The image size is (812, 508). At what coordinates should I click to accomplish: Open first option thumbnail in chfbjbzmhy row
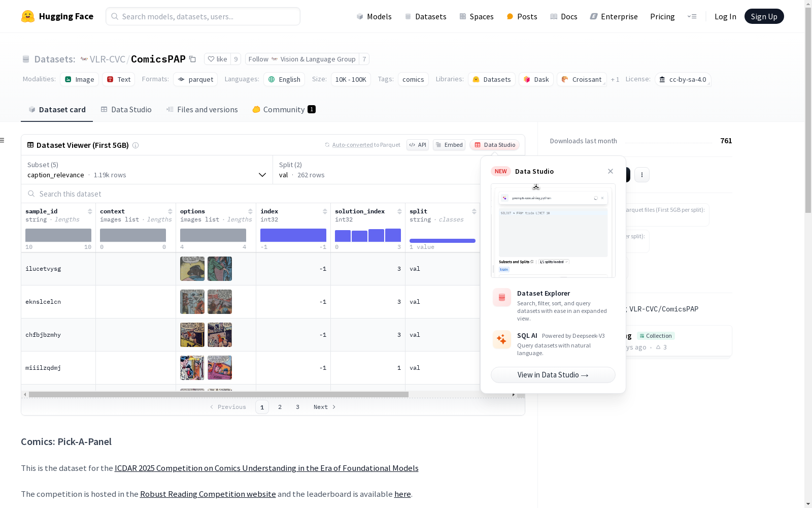click(x=192, y=335)
